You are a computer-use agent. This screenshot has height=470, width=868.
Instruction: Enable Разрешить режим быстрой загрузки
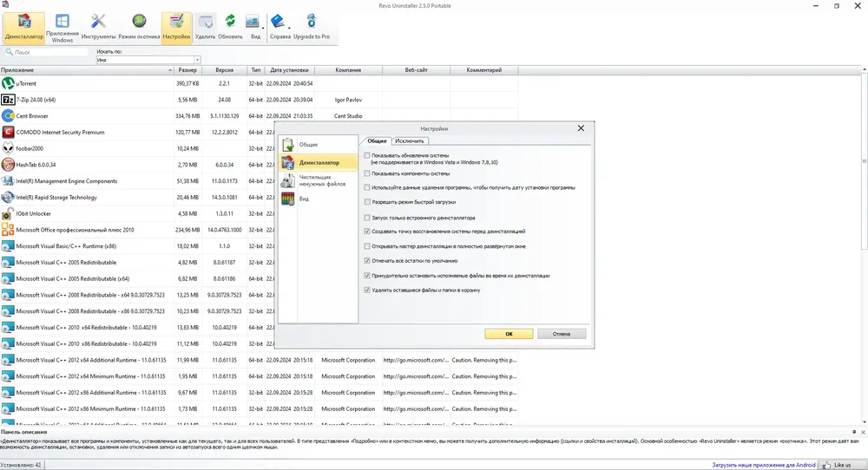click(x=367, y=202)
